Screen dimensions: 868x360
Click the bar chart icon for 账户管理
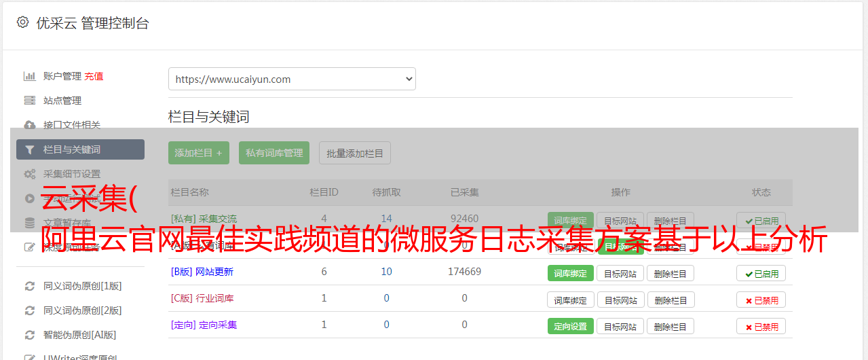pos(30,76)
